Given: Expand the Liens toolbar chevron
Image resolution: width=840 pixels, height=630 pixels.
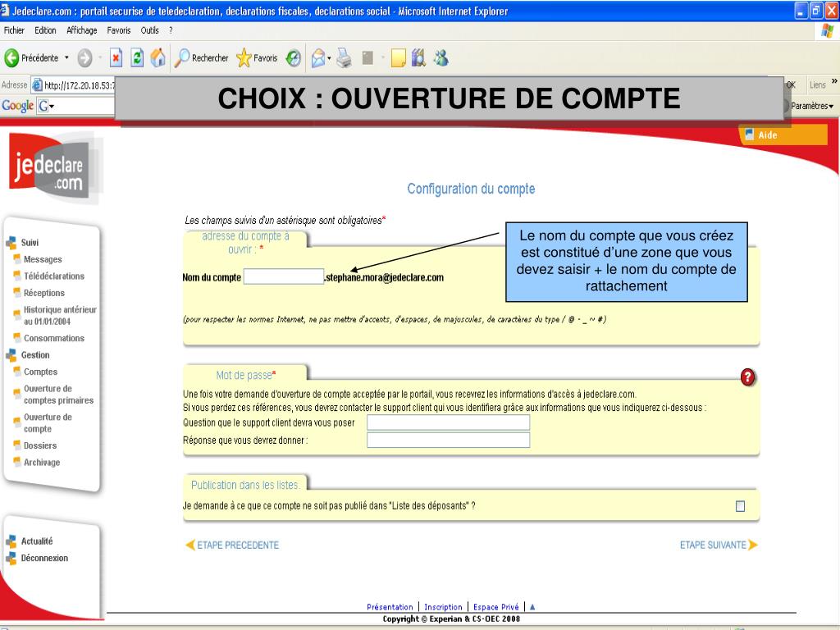Looking at the screenshot, I should tap(834, 81).
